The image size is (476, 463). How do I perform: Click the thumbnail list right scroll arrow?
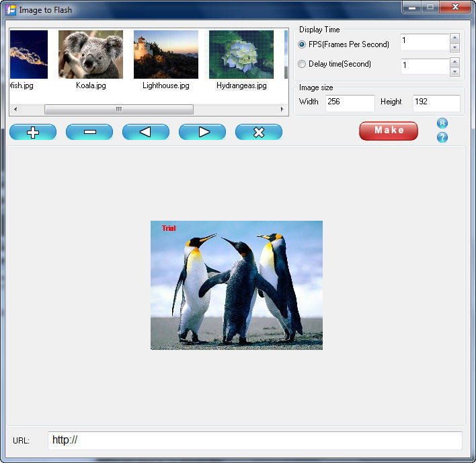pyautogui.click(x=282, y=109)
